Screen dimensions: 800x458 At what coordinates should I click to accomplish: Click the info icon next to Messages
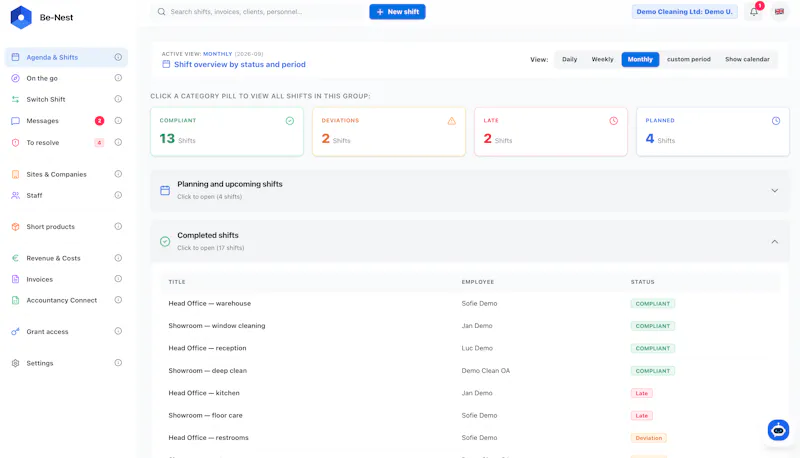pos(118,121)
